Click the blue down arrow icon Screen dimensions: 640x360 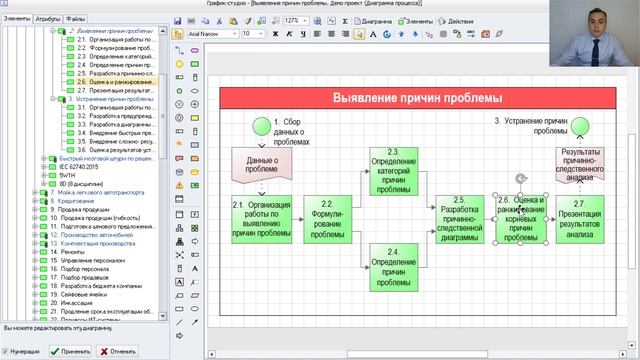point(415,34)
